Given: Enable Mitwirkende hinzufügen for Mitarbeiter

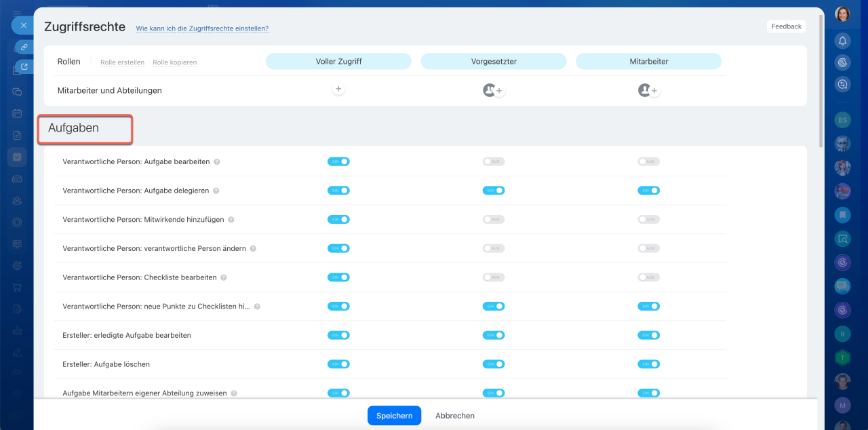Looking at the screenshot, I should tap(649, 219).
